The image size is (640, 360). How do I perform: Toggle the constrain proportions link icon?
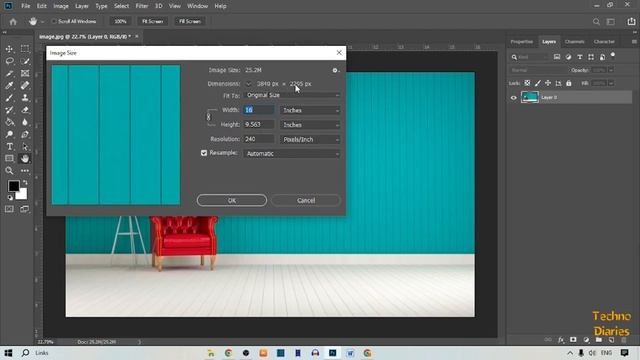click(209, 117)
